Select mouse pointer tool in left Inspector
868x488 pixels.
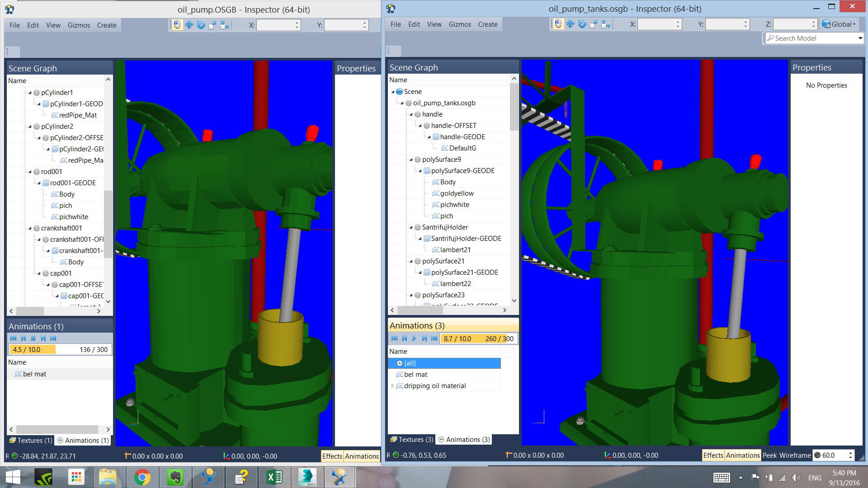(x=177, y=25)
